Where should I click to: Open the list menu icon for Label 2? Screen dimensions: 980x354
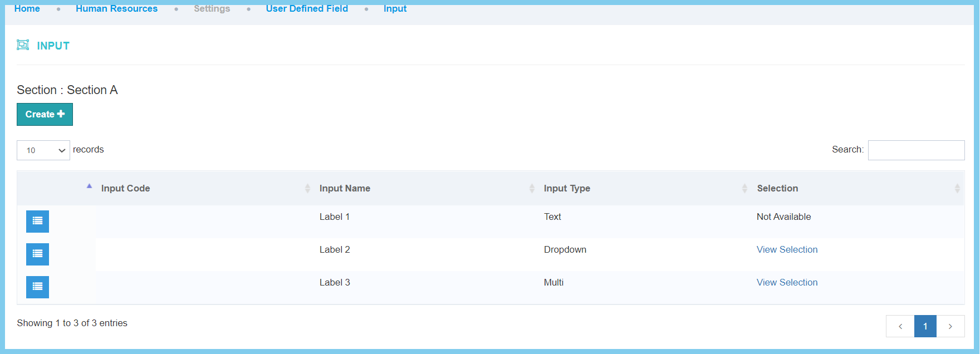pos(37,254)
